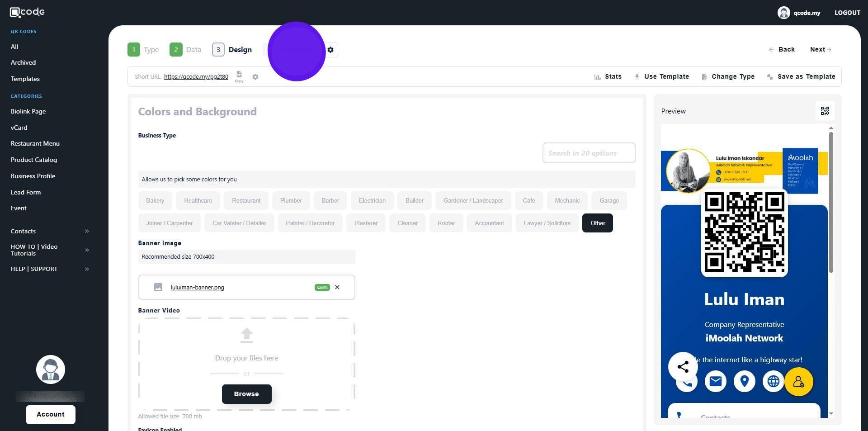Choose Plumber as business type

tap(291, 200)
